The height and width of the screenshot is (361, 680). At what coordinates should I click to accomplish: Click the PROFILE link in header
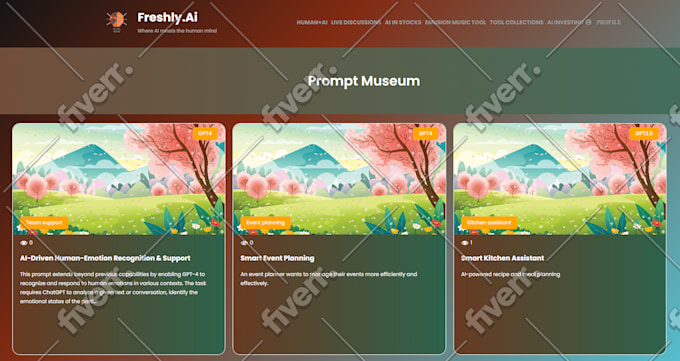pyautogui.click(x=608, y=22)
